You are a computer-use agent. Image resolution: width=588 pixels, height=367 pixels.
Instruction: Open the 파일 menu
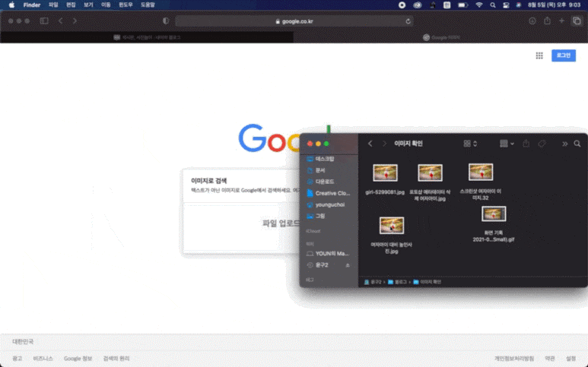(x=53, y=5)
